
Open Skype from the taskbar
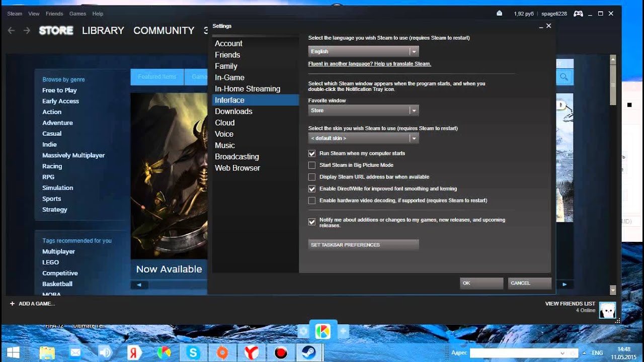coord(193,352)
